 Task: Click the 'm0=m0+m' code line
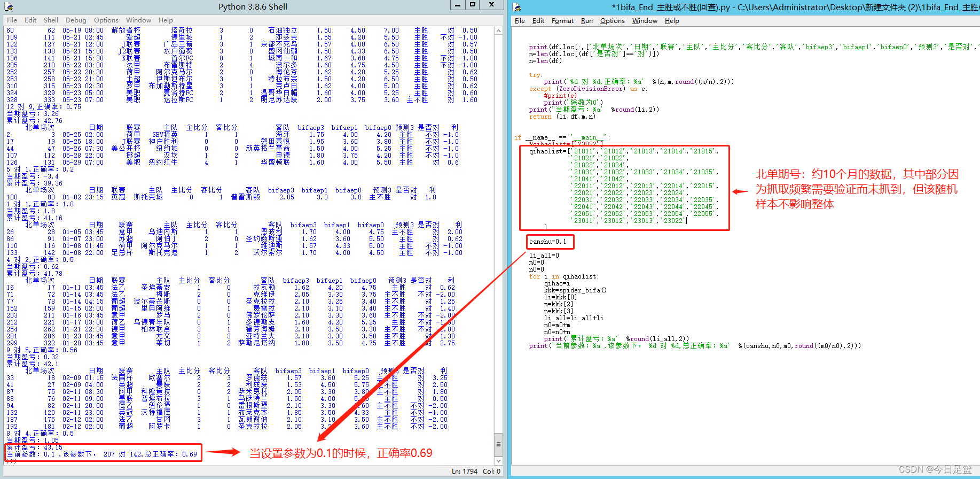pos(557,325)
